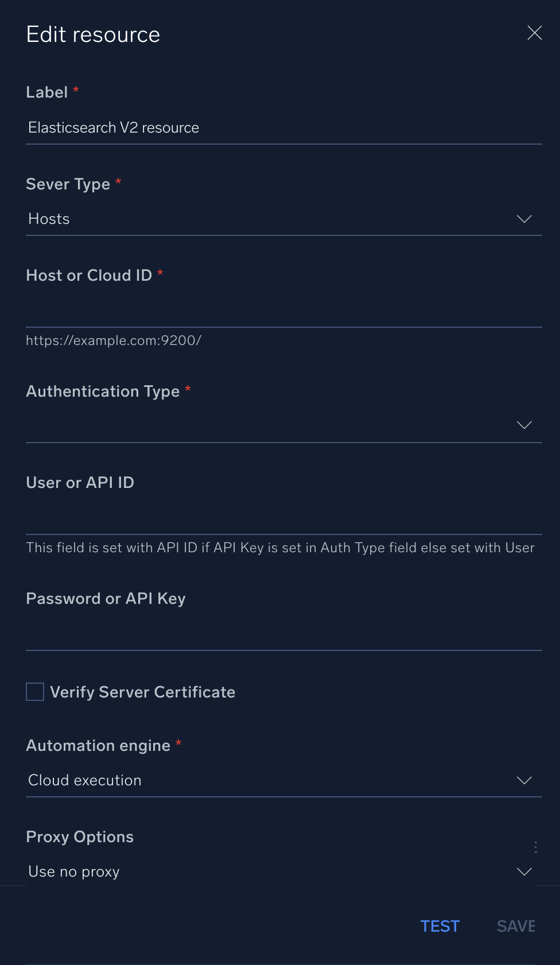Focus the Host or Cloud ID input

(x=283, y=311)
